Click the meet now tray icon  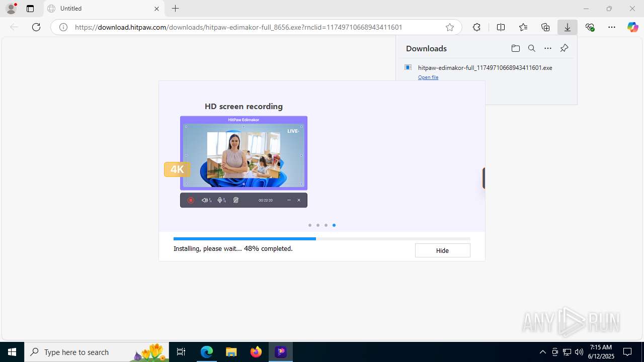click(555, 352)
